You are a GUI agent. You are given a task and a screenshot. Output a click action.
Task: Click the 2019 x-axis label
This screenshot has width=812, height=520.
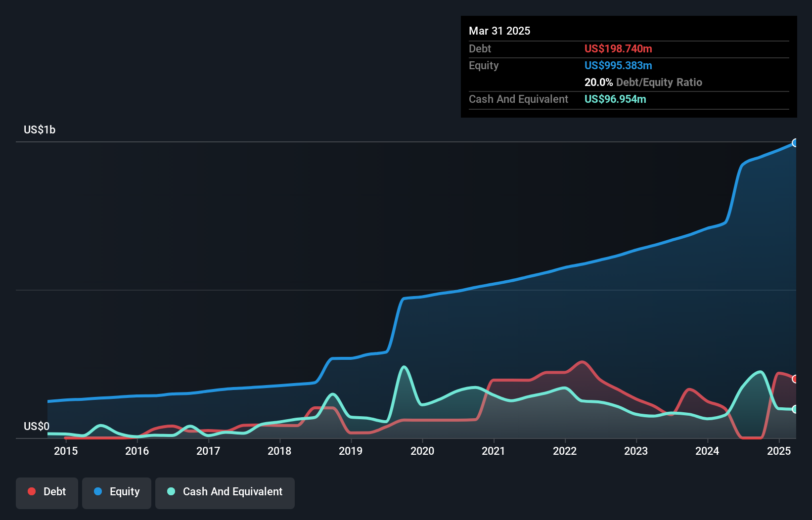351,451
